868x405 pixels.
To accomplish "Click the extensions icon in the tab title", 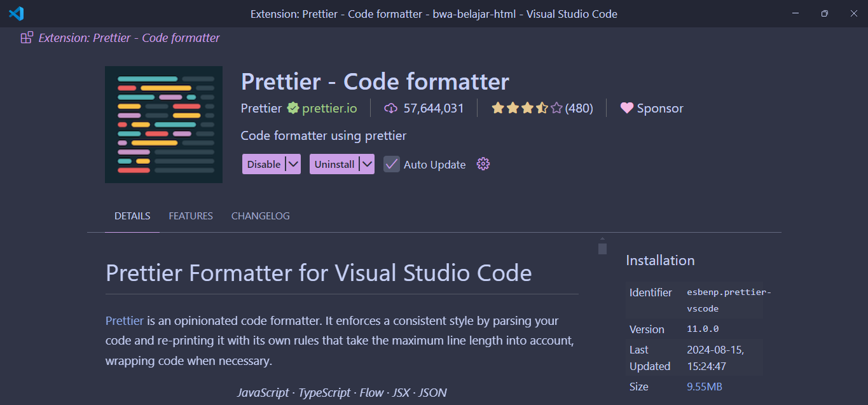I will pos(27,38).
